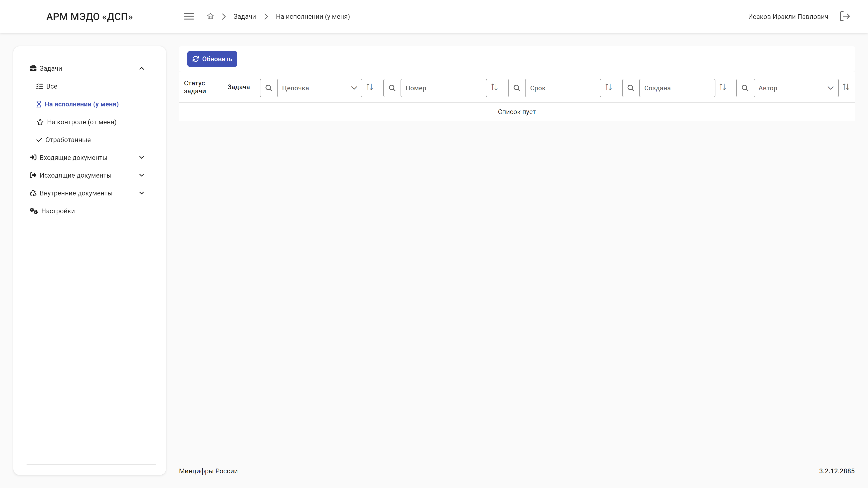Screen dimensions: 868x488
Task: Click search icon beside Автор filter
Action: tap(745, 88)
